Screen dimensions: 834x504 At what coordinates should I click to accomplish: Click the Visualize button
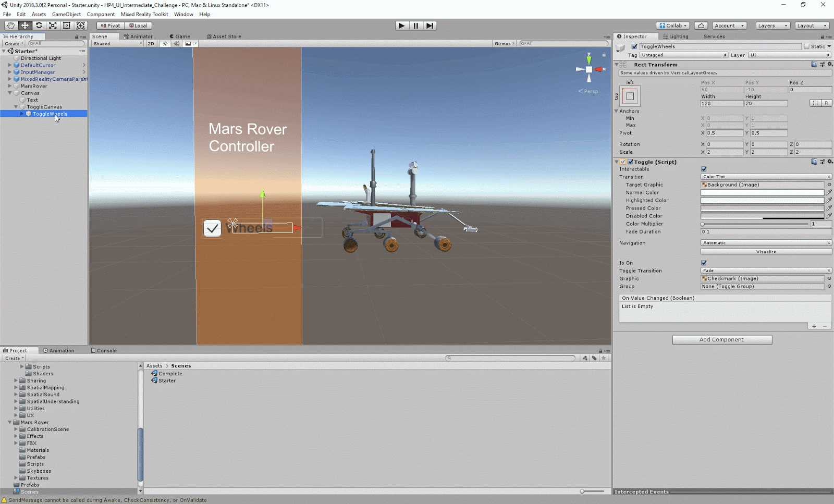pos(766,252)
